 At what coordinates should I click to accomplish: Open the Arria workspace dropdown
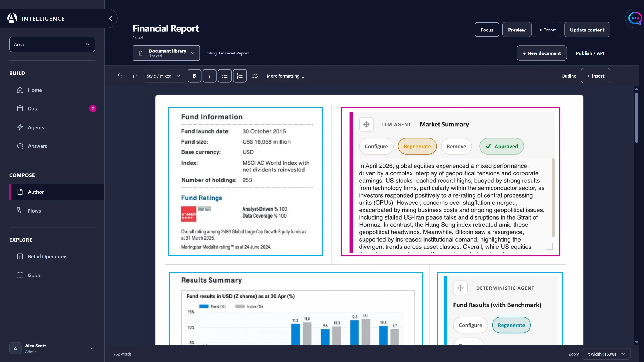click(52, 44)
